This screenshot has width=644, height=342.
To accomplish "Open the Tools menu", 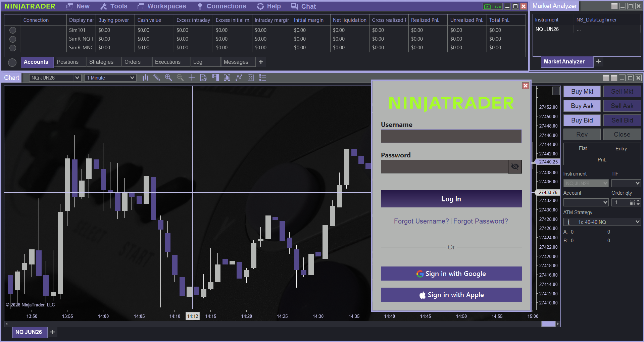I will point(114,6).
